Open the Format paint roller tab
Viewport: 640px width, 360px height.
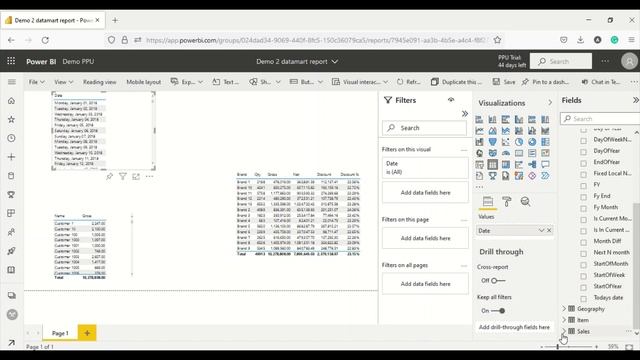[x=507, y=202]
